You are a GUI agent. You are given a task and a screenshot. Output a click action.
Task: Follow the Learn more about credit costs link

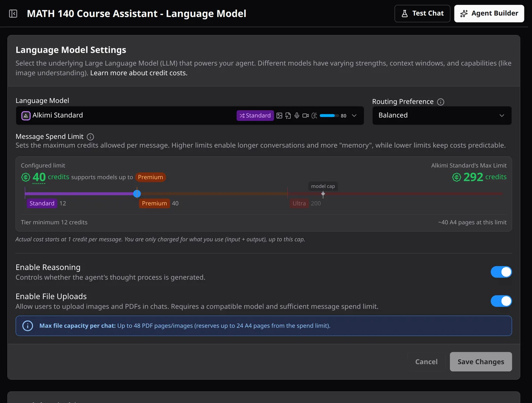[x=139, y=73]
